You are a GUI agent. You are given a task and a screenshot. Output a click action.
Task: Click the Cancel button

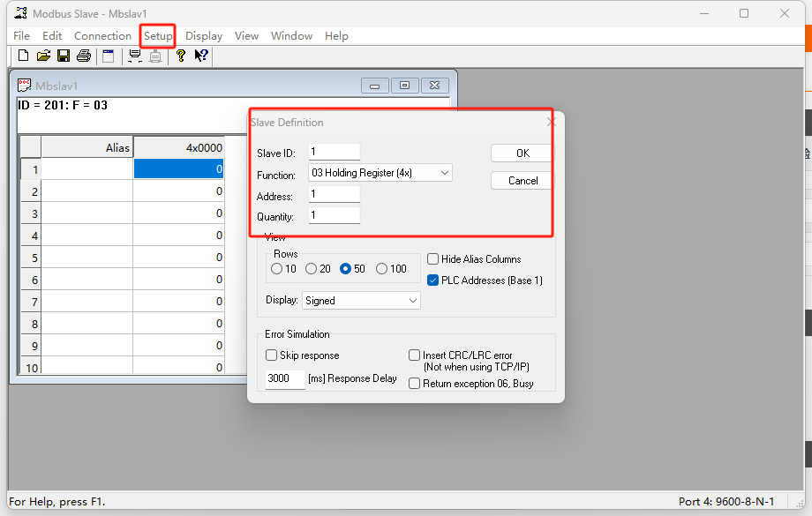tap(523, 181)
